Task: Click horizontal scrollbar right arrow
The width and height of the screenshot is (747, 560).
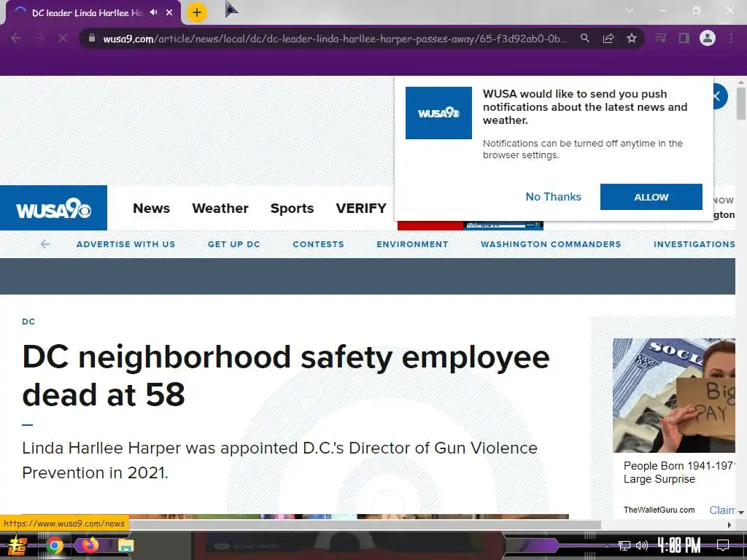Action: [x=729, y=525]
